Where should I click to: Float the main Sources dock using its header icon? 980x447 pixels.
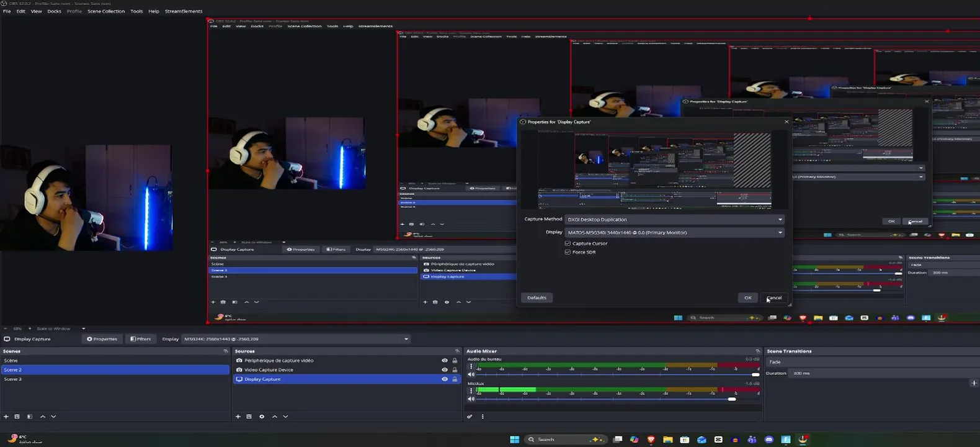pyautogui.click(x=457, y=351)
